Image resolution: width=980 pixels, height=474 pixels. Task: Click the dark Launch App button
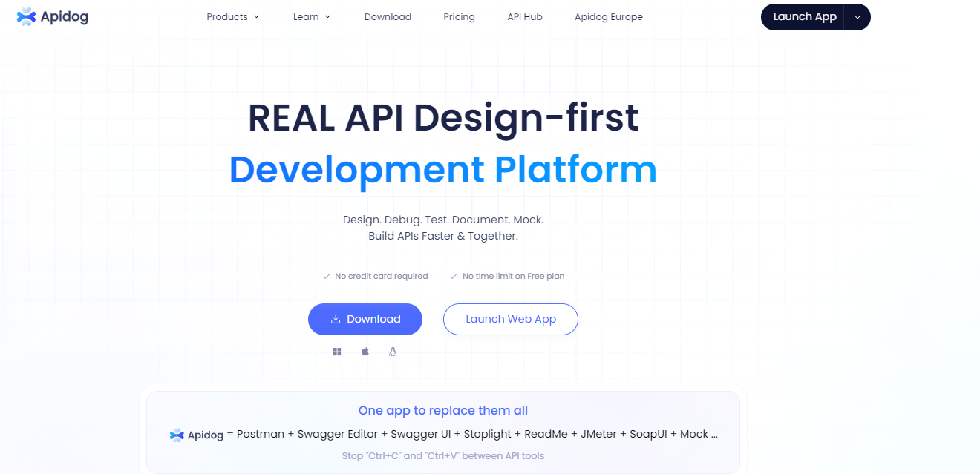pyautogui.click(x=804, y=17)
